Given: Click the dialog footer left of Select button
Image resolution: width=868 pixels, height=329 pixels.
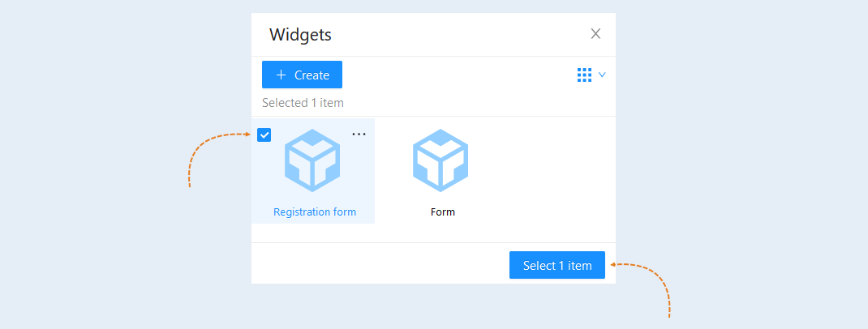Looking at the screenshot, I should point(379,264).
